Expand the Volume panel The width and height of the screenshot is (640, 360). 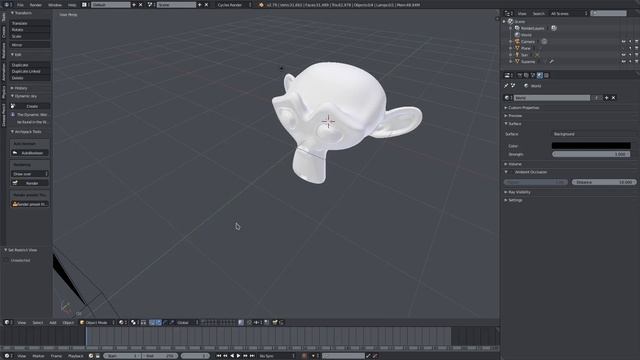click(515, 164)
